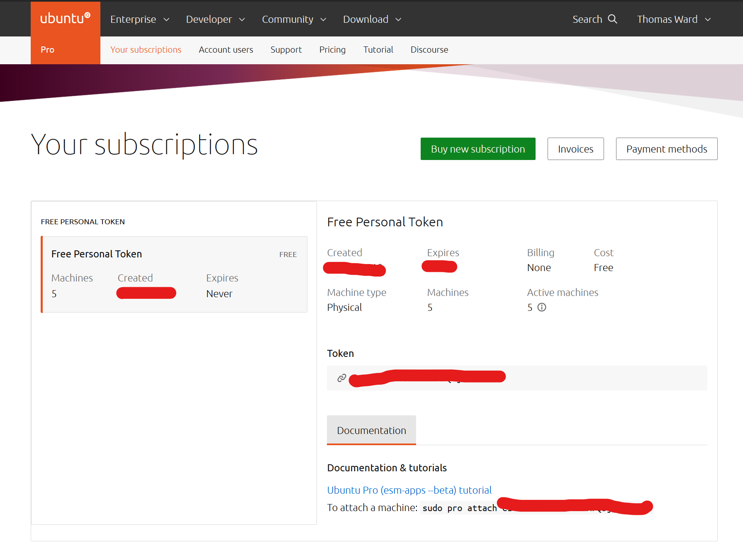The image size is (743, 560).
Task: Open the Download dropdown
Action: (372, 19)
